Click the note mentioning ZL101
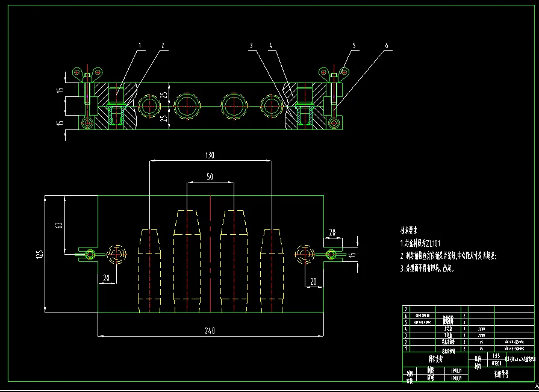This screenshot has height=392, width=539. [420, 244]
